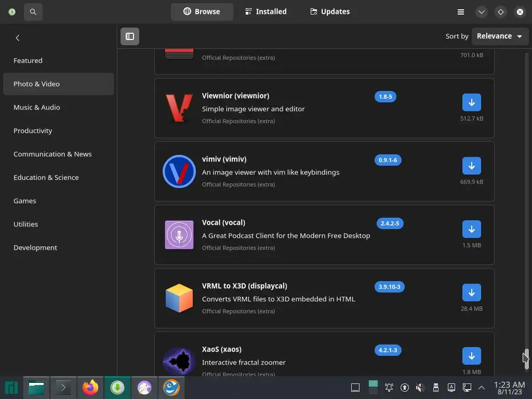This screenshot has width=532, height=399.
Task: Click 'Simple image viewer and editor' description
Action: click(253, 109)
